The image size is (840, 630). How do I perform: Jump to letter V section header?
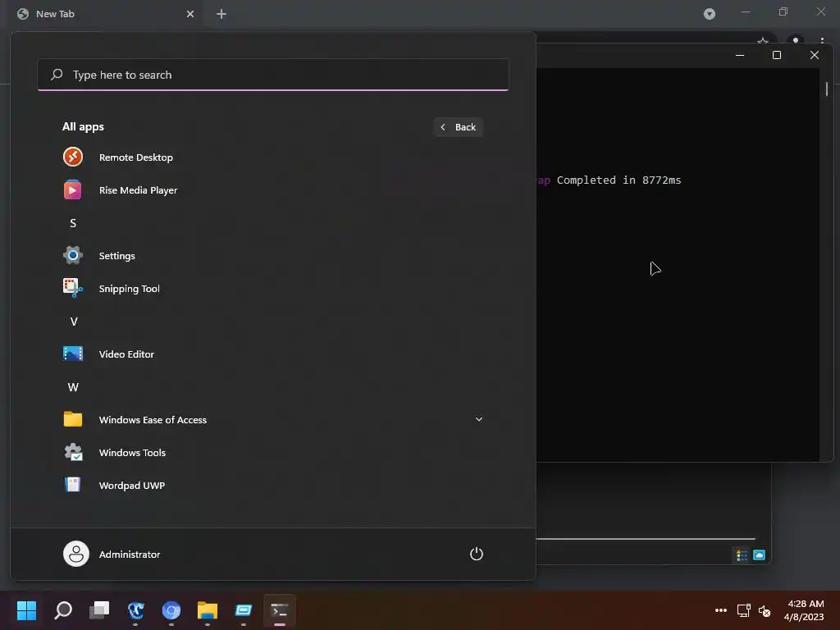[74, 322]
